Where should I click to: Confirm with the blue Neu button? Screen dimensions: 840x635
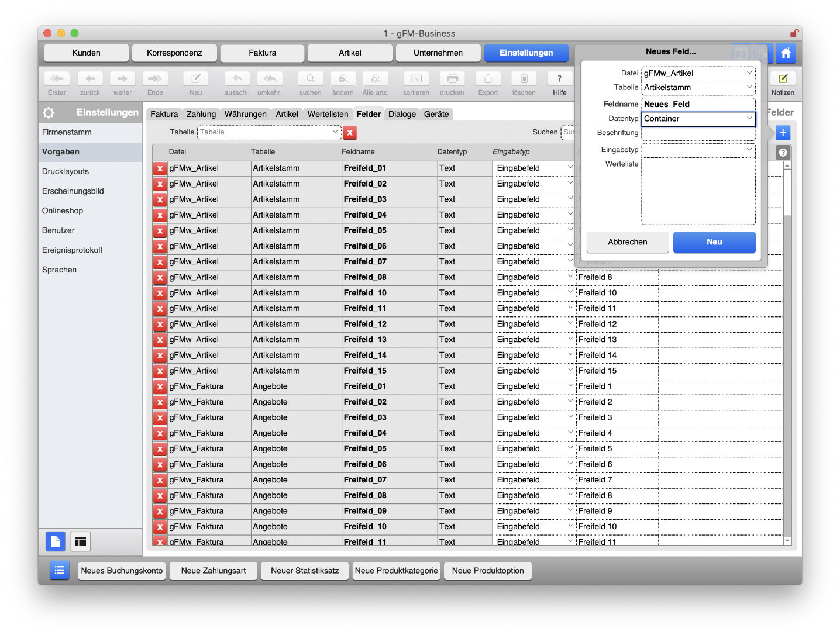pos(714,242)
